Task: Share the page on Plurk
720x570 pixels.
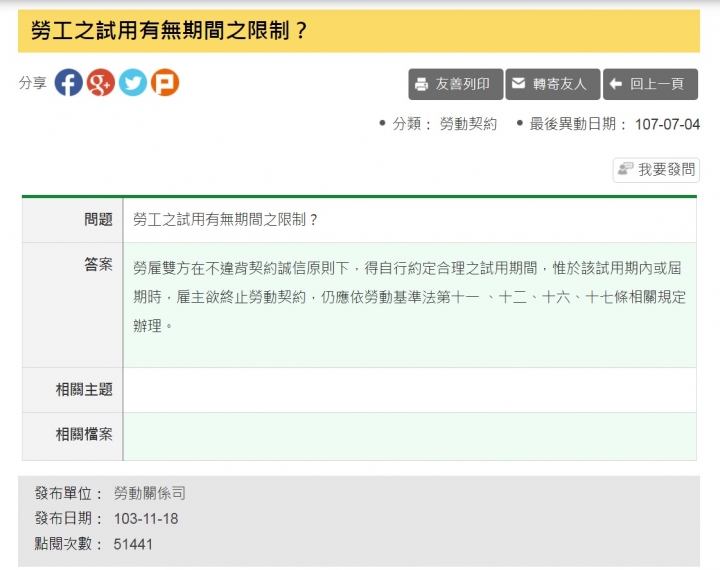Action: pyautogui.click(x=165, y=83)
